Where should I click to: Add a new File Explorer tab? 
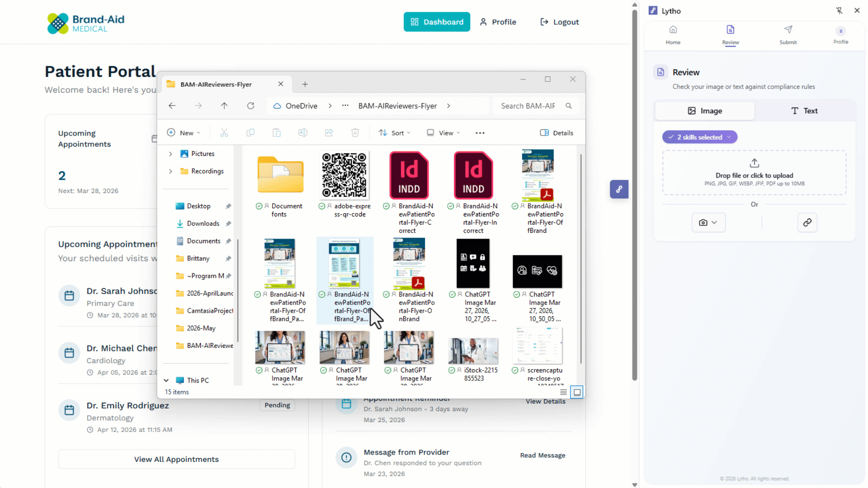[x=305, y=84]
